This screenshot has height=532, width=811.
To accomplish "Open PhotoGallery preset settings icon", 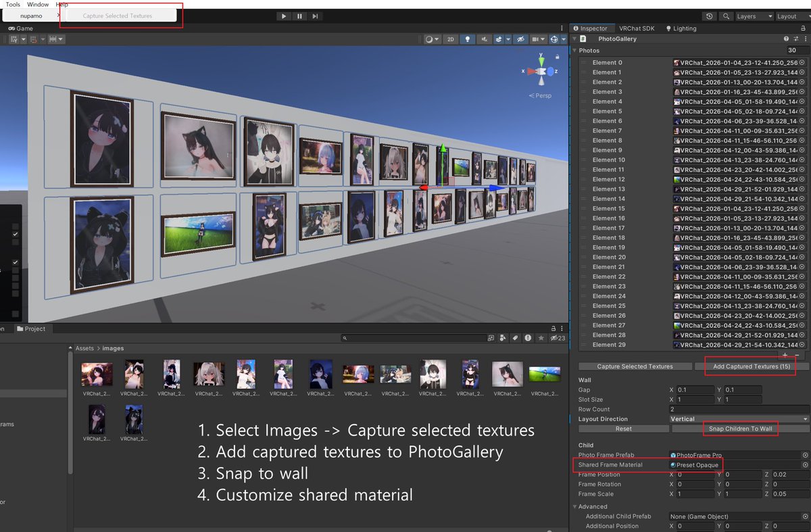I will pos(795,39).
